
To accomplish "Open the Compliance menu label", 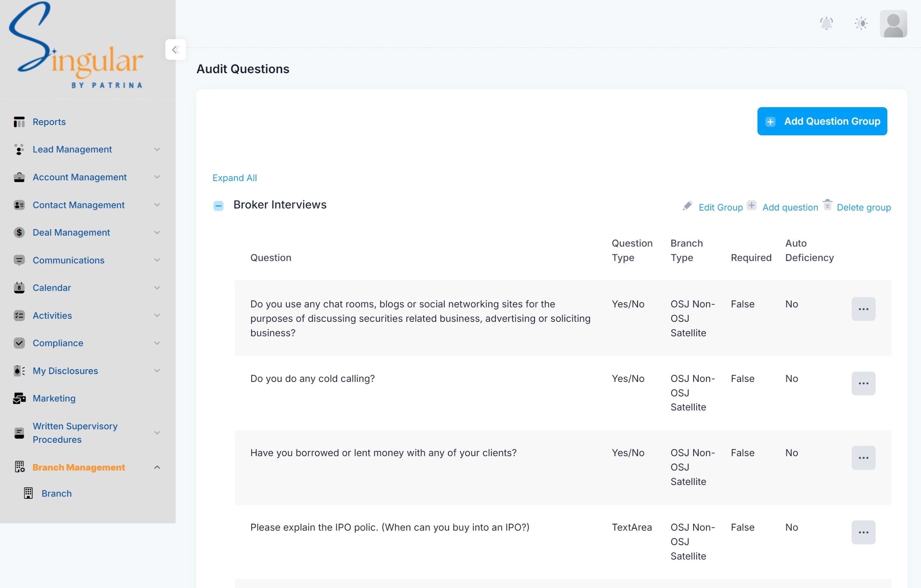I will pyautogui.click(x=58, y=343).
